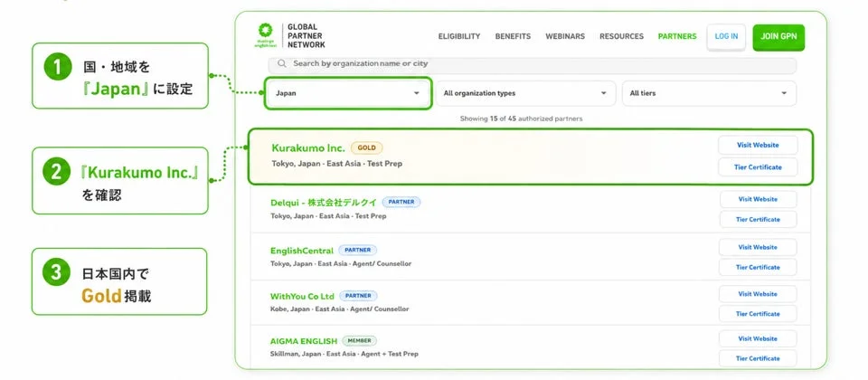
Task: Visit Website for WithYou Co Ltd
Action: point(758,294)
